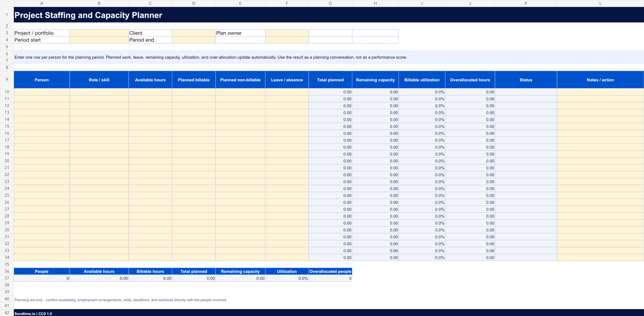The height and width of the screenshot is (316, 644).
Task: Click the Available hours table header
Action: coord(150,80)
